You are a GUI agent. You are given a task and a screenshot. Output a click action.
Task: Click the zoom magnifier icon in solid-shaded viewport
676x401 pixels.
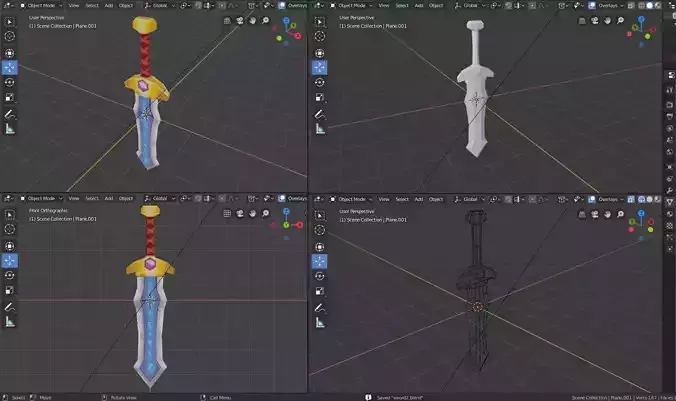[x=620, y=21]
